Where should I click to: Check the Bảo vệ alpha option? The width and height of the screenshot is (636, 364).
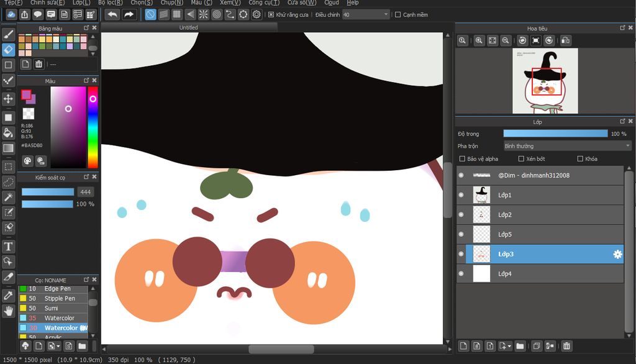[x=462, y=158]
